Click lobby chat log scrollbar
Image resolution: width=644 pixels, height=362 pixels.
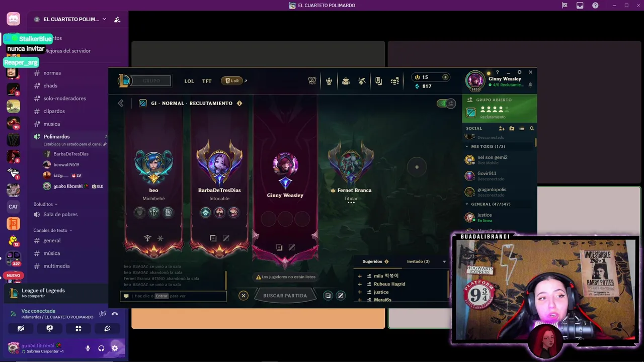pos(225,280)
